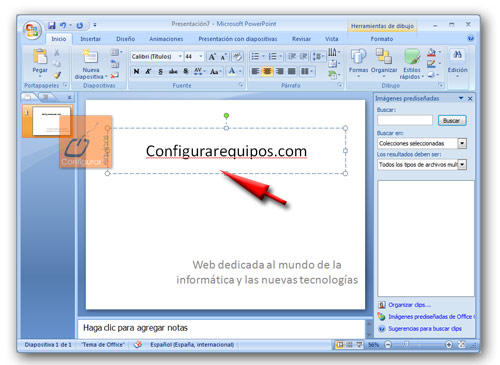Increase font size with large A icon
Viewport: 500px width, 365px height.
pos(212,57)
